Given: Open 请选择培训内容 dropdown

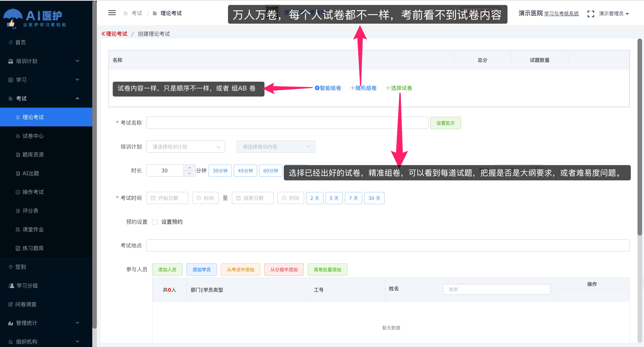Looking at the screenshot, I should pyautogui.click(x=276, y=147).
